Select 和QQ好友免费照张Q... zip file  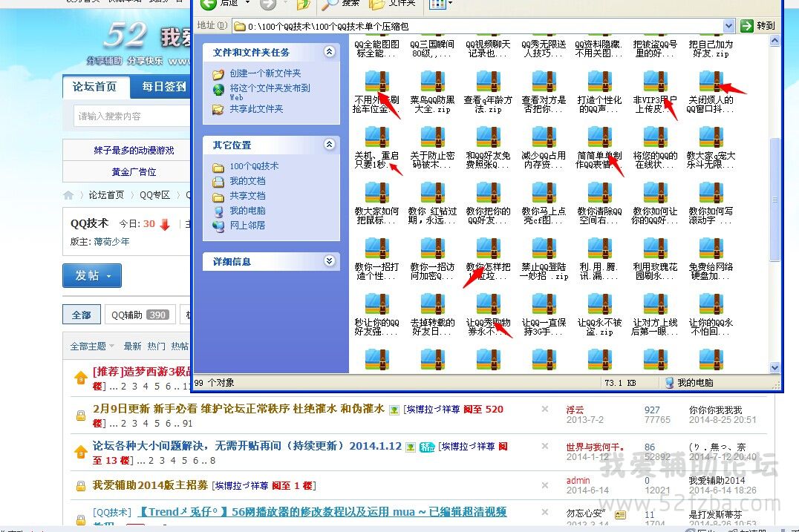(488, 147)
